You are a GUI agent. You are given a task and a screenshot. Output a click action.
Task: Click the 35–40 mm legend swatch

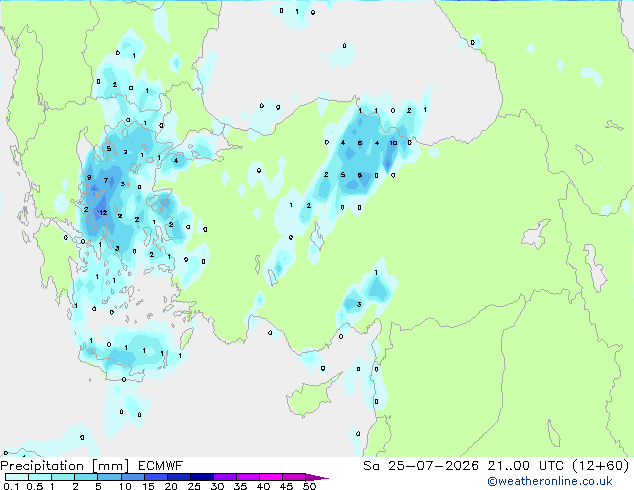pyautogui.click(x=248, y=477)
